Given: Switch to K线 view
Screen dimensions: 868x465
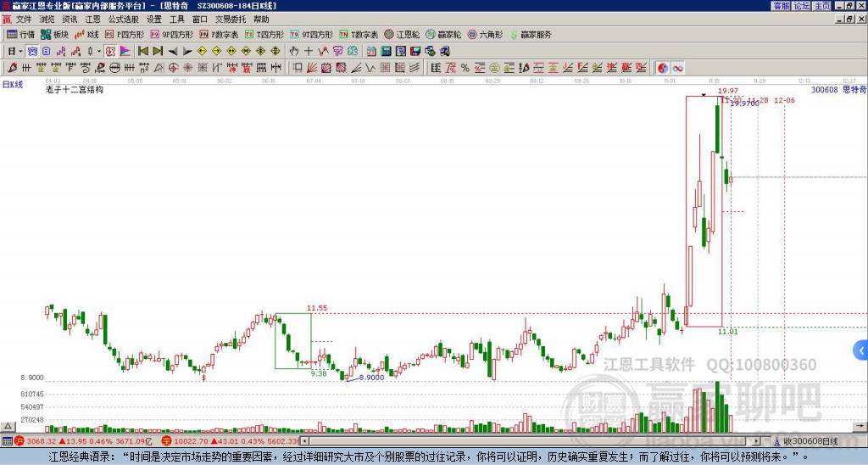Looking at the screenshot, I should pos(86,34).
